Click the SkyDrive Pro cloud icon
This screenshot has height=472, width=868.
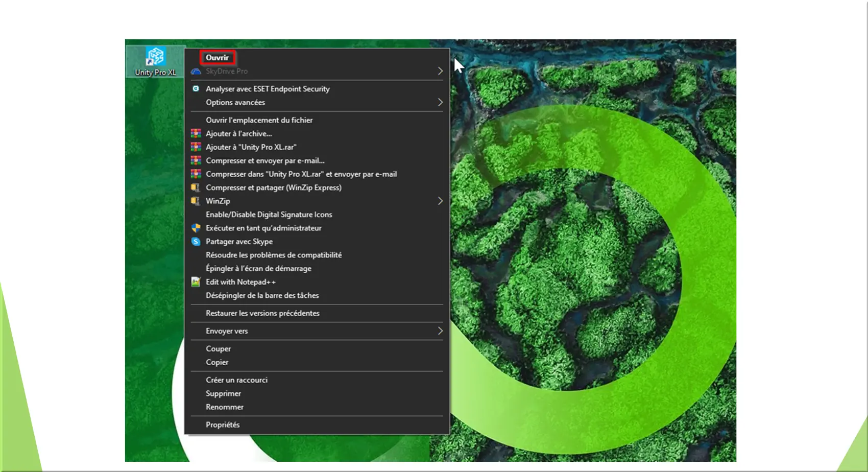tap(196, 72)
